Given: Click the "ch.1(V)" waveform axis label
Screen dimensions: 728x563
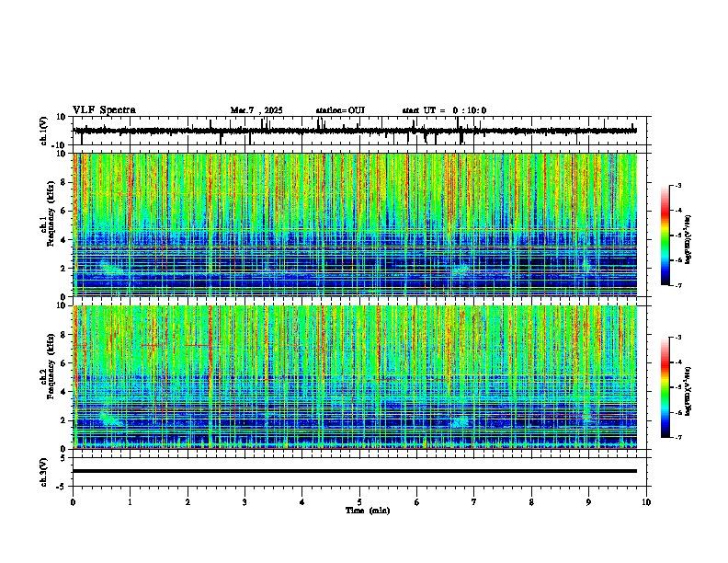Looking at the screenshot, I should click(44, 131).
